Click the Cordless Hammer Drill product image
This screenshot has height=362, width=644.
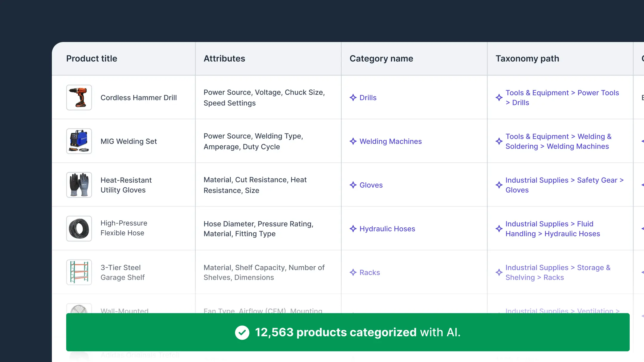click(79, 97)
